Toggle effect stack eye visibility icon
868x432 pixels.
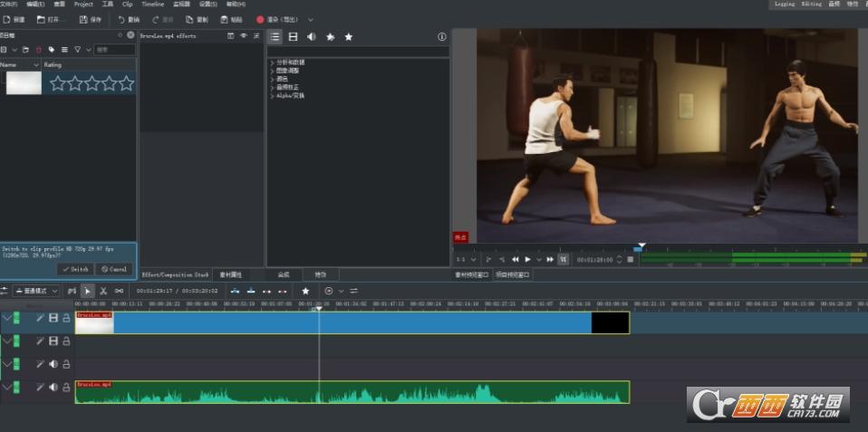(x=244, y=36)
